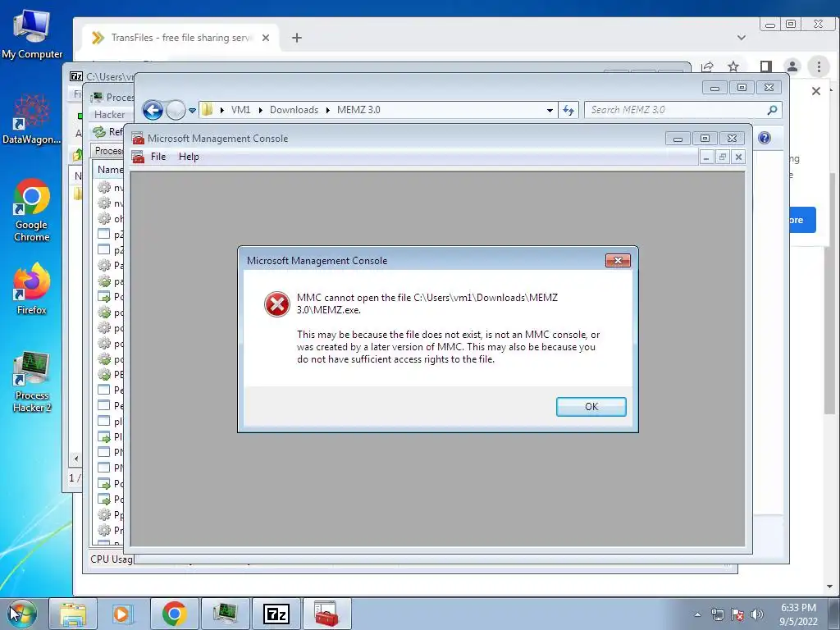
Task: Click the Management Console title bar icon
Action: pyautogui.click(x=138, y=138)
